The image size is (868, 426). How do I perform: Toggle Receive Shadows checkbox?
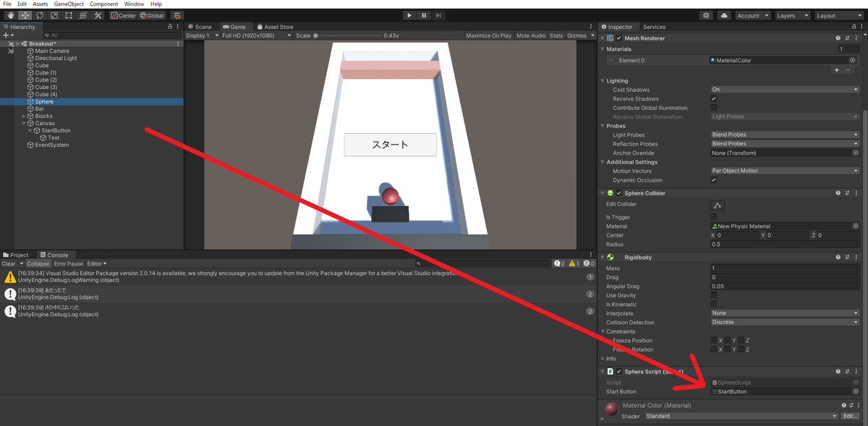click(x=714, y=98)
